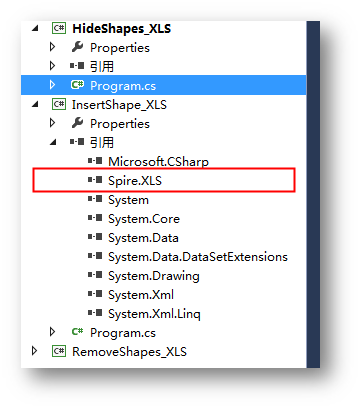Image resolution: width=362 pixels, height=410 pixels.
Task: Select the Spire.XLS reference text
Action: click(135, 181)
